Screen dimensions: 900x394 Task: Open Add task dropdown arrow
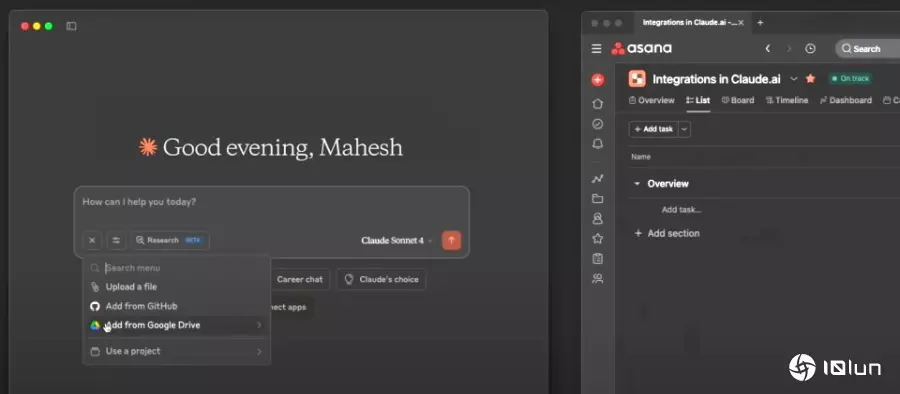point(684,129)
